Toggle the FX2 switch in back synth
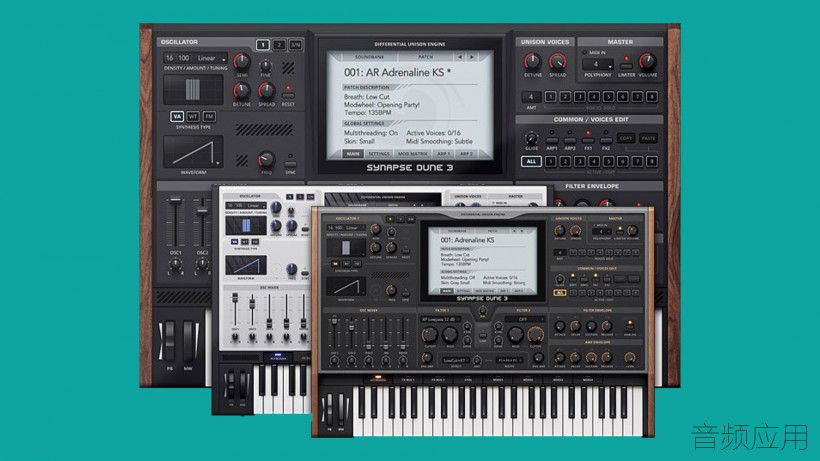 pyautogui.click(x=606, y=141)
